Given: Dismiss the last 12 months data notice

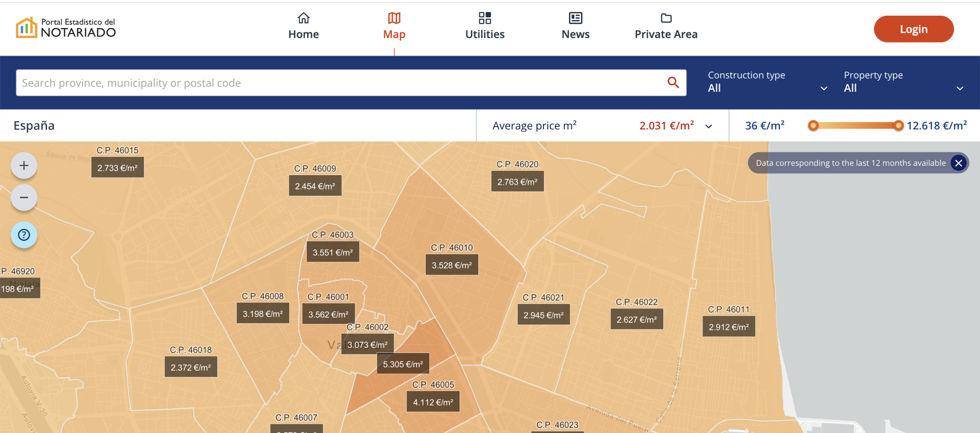Looking at the screenshot, I should [959, 163].
